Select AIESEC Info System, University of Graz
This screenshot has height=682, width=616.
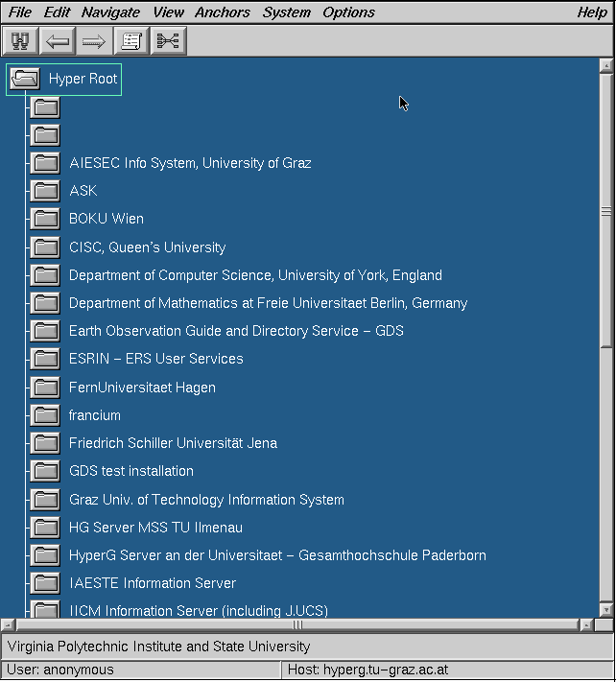point(190,163)
